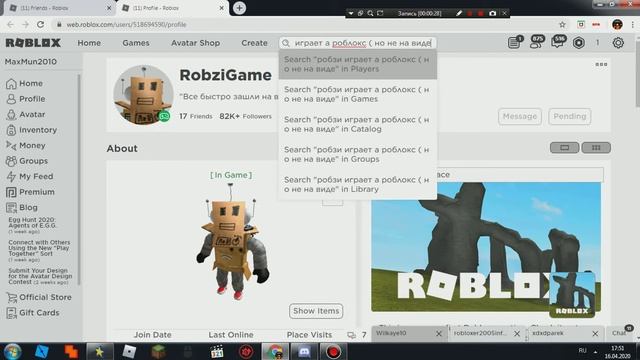Open Home in the top navigation

89,43
